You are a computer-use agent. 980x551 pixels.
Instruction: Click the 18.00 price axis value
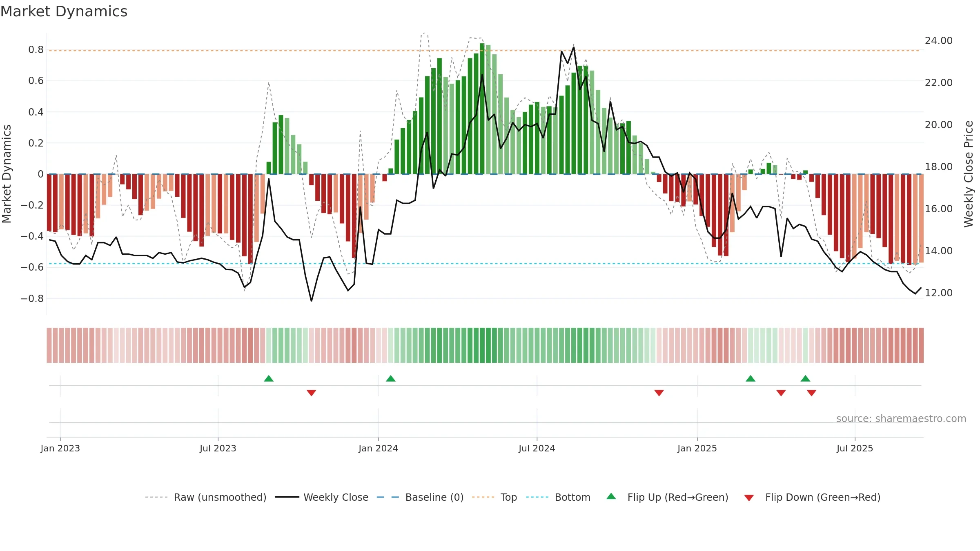939,167
